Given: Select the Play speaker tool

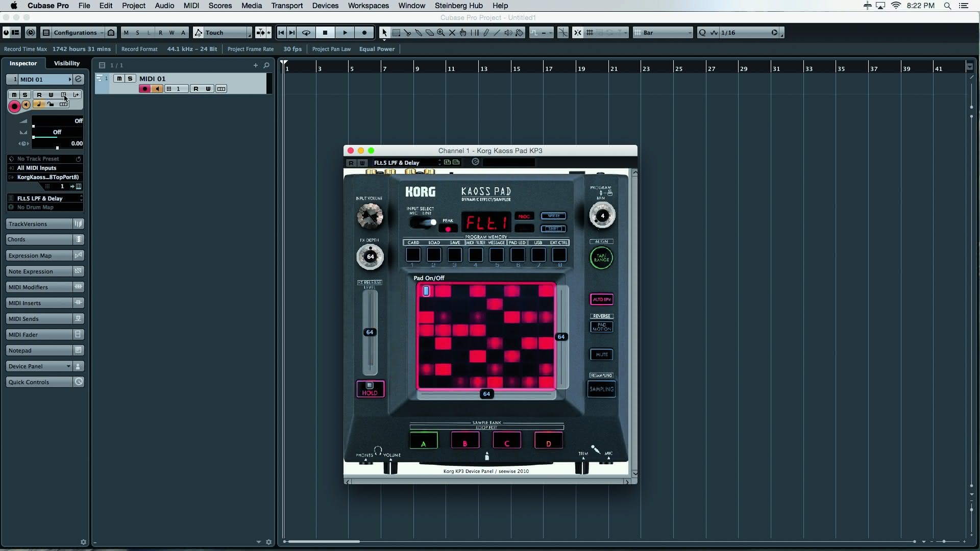Looking at the screenshot, I should point(508,33).
